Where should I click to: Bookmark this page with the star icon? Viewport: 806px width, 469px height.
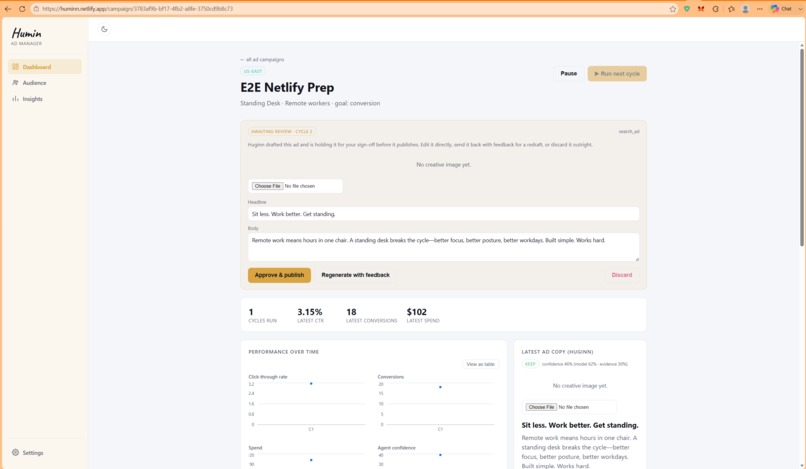(x=673, y=9)
